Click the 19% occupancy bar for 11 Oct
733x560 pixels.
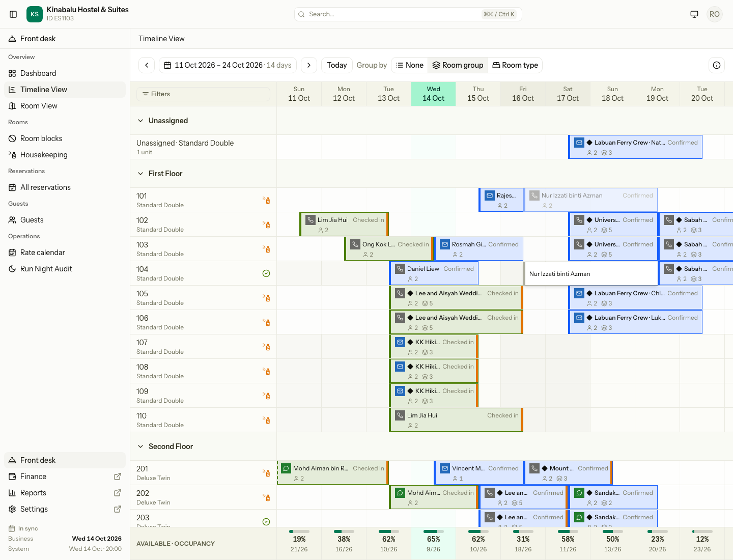point(299,531)
